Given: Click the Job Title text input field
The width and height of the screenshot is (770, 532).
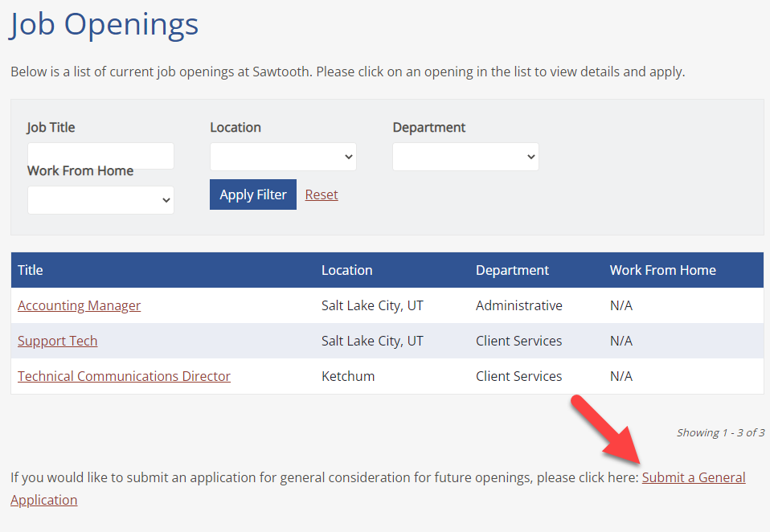Looking at the screenshot, I should (100, 155).
